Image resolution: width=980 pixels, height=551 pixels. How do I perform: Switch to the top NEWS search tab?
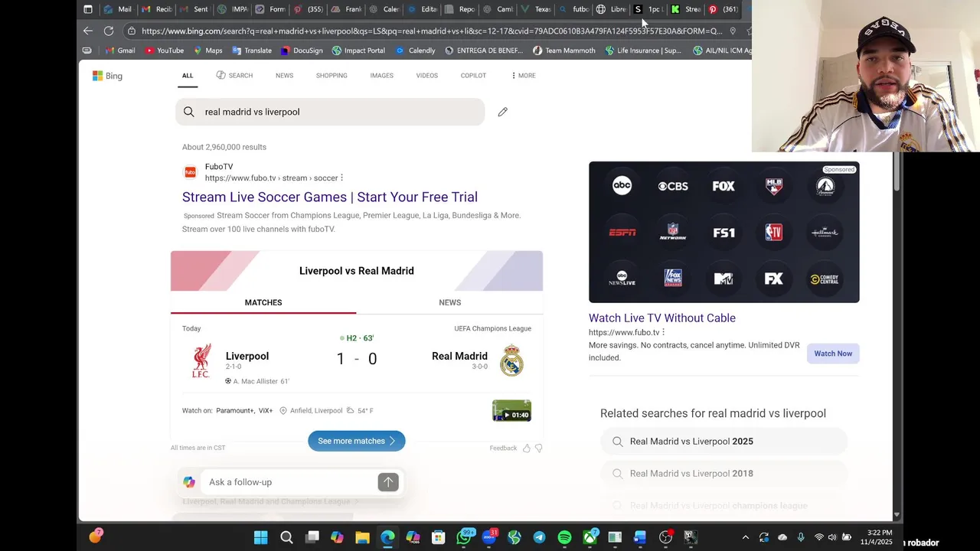pos(284,75)
